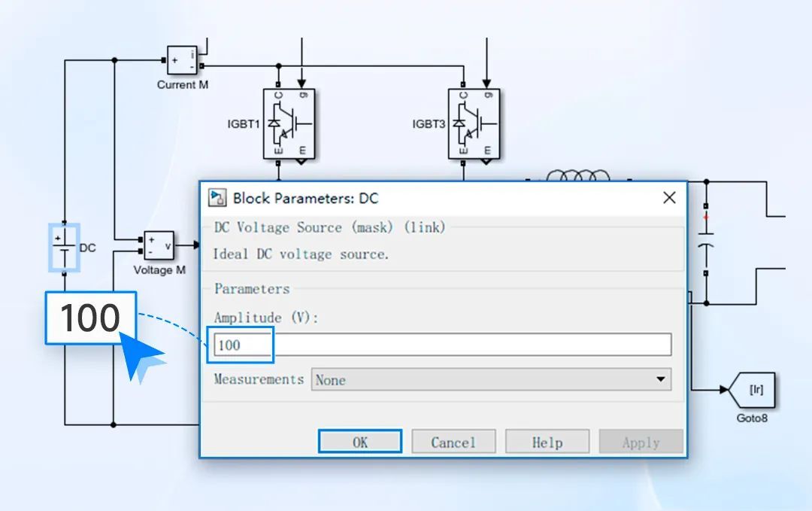Select the inductor coil block
The width and height of the screenshot is (812, 511).
coord(578,175)
